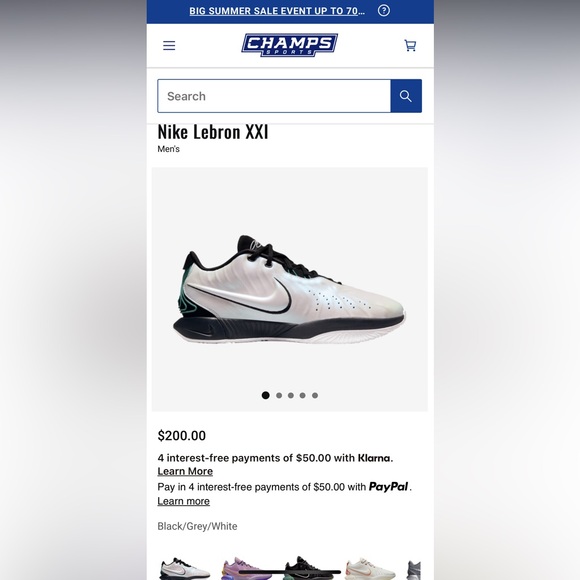Choose the cream colorway thumbnail
Screen dimensions: 580x580
click(x=370, y=568)
